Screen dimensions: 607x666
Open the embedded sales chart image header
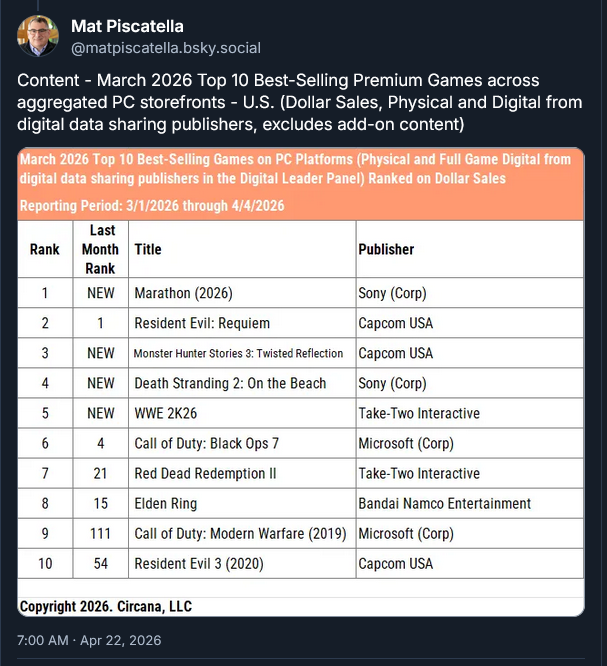301,183
